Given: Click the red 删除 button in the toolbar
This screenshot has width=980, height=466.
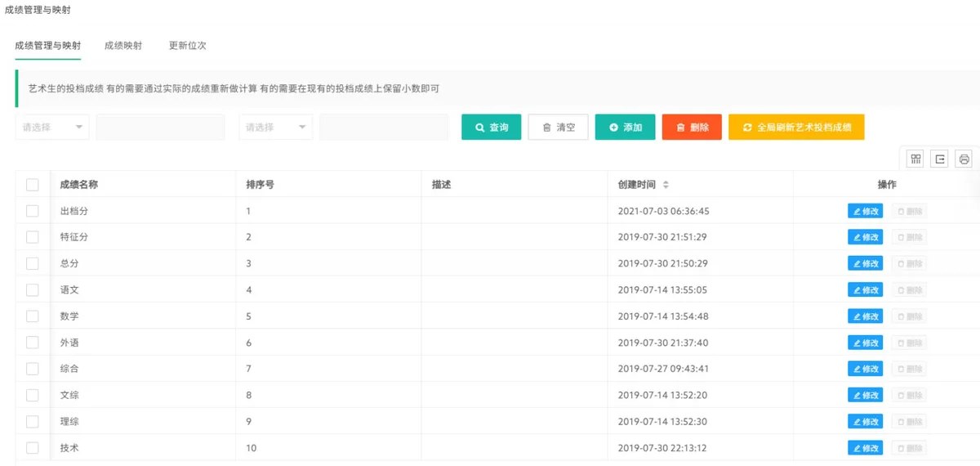Looking at the screenshot, I should tap(692, 127).
